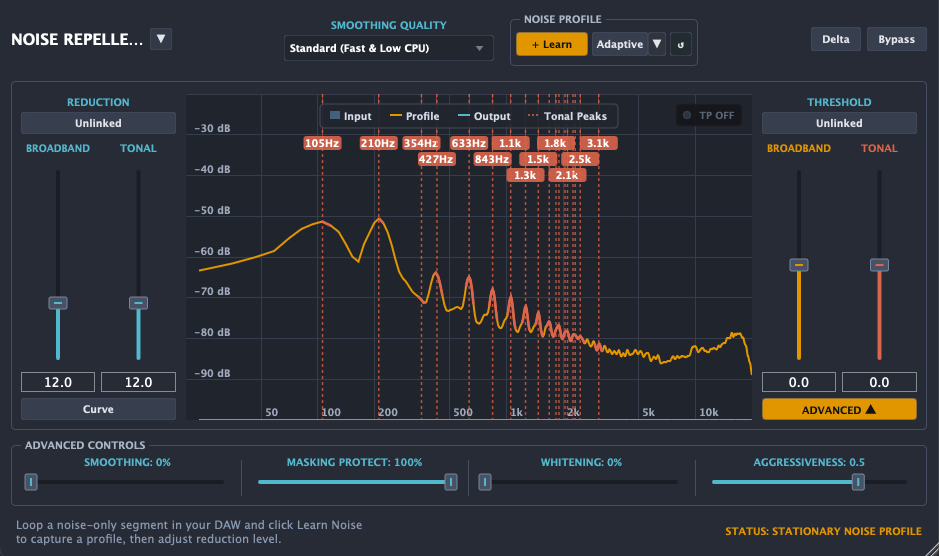The image size is (939, 556).
Task: Select the 1.5k tonal peak marker
Action: coord(538,159)
